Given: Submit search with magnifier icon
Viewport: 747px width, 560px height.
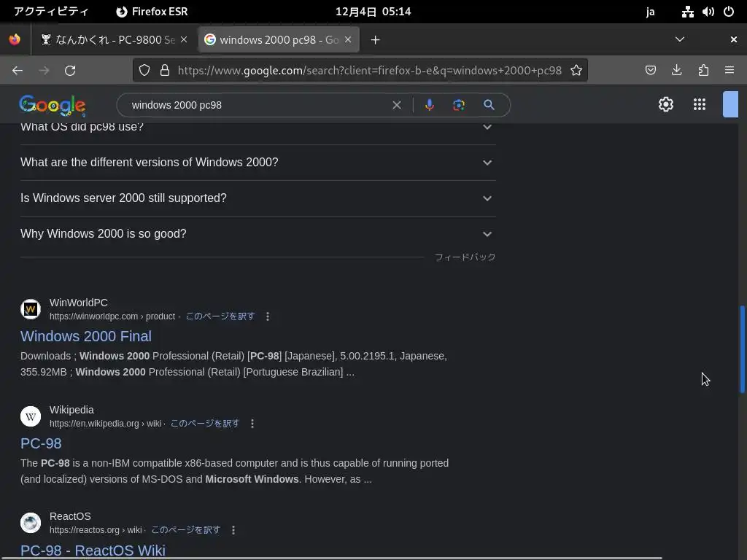Looking at the screenshot, I should [489, 105].
